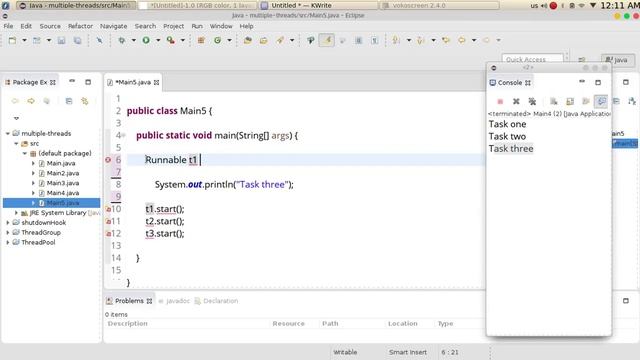Click the Open Type toolbar icon
640x360 pixels.
(x=247, y=40)
